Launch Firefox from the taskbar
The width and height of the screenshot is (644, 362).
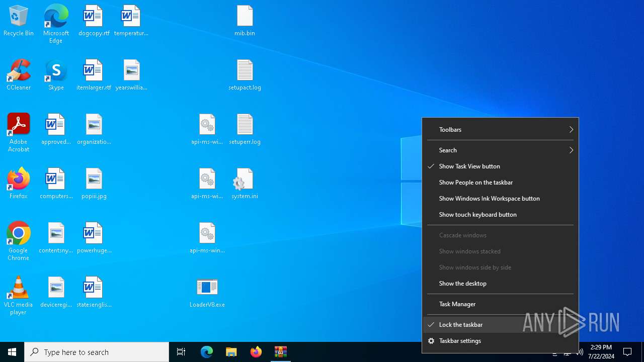(256, 352)
